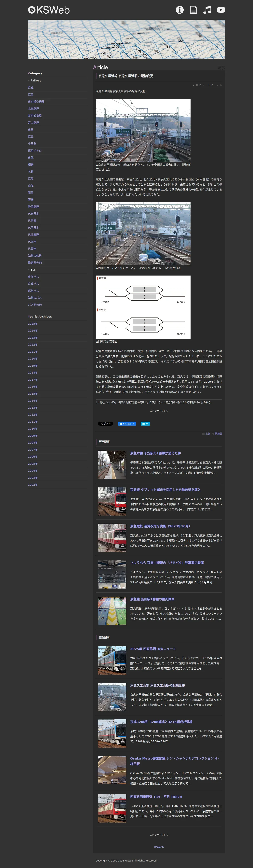Screen dimensions: 253x868
Task: Open 静岡鉄道 category
Action: (x=33, y=206)
